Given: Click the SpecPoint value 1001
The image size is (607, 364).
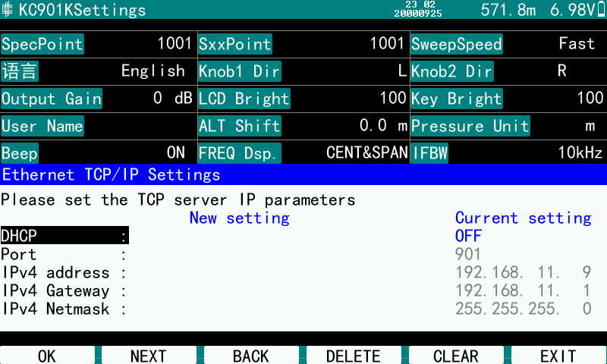Looking at the screenshot, I should click(x=175, y=43).
